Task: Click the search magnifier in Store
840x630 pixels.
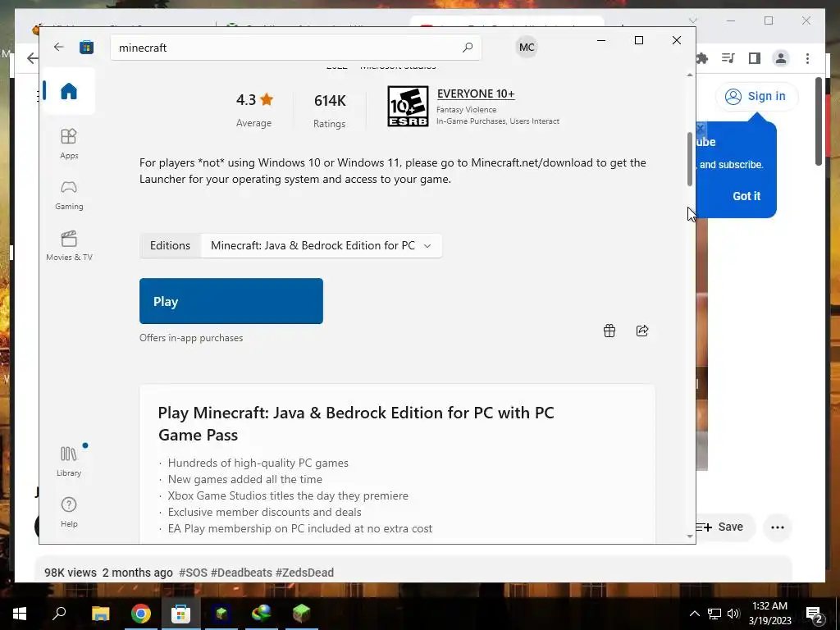Action: [x=467, y=47]
